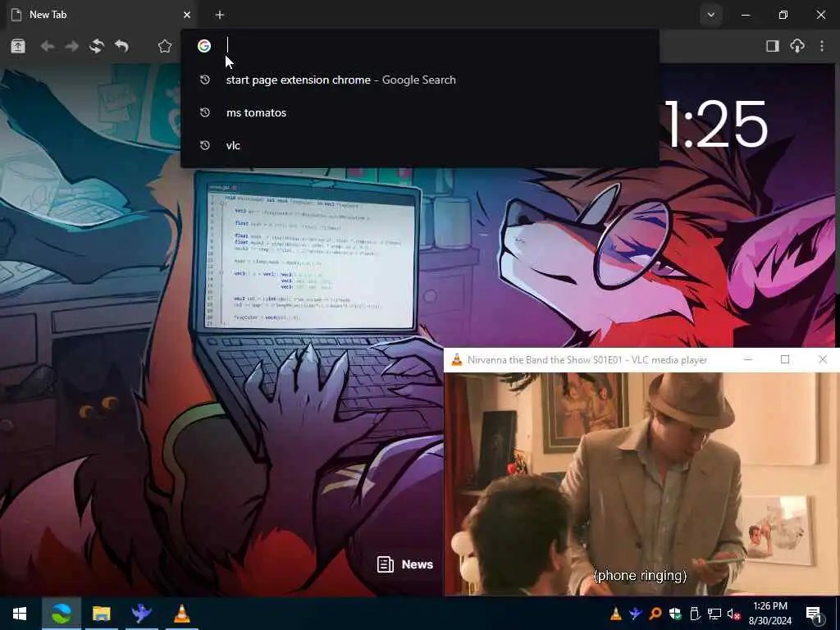Select the 'vlc' history suggestion
Image resolution: width=840 pixels, height=630 pixels.
tap(420, 145)
